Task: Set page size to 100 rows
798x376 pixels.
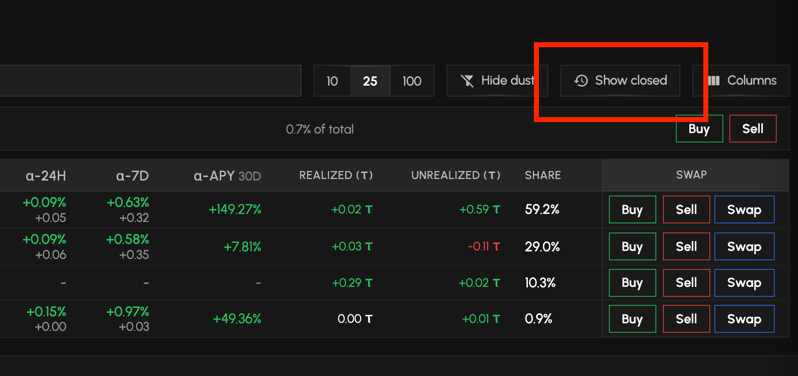Action: tap(412, 81)
